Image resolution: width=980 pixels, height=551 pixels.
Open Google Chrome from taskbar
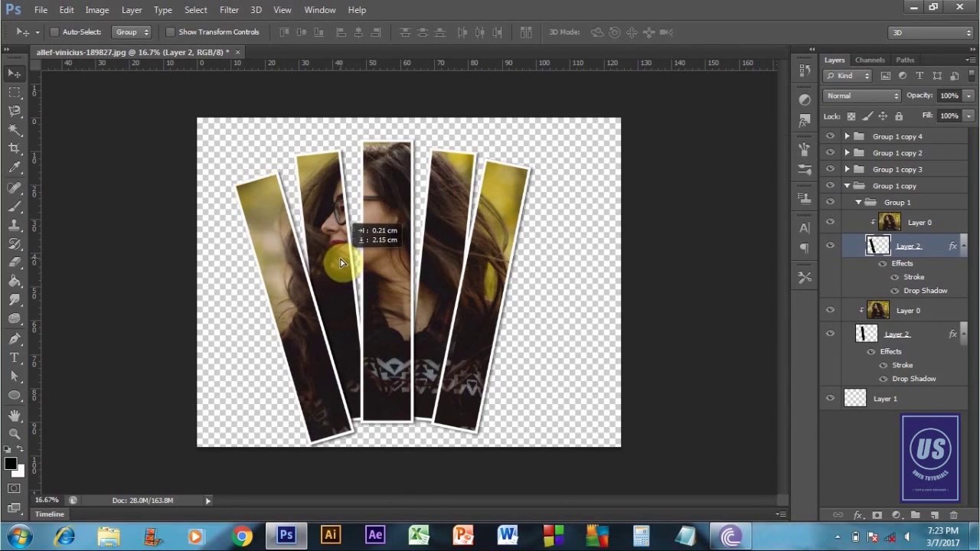[242, 536]
